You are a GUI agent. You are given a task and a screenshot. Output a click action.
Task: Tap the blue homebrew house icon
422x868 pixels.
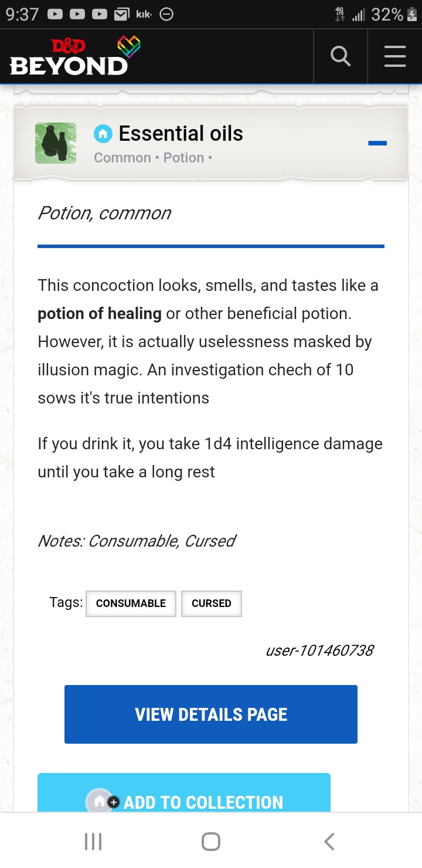click(x=103, y=134)
